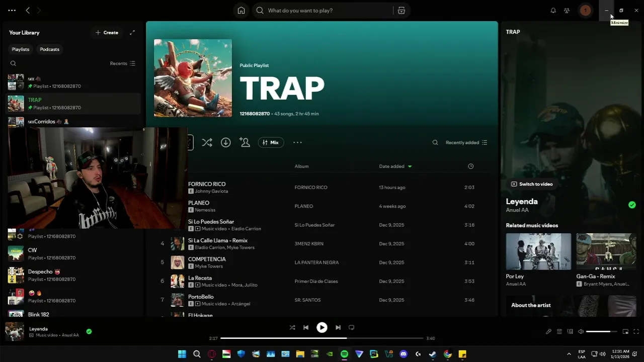The image size is (644, 362).
Task: Click the La Receta album thumbnail
Action: [177, 281]
